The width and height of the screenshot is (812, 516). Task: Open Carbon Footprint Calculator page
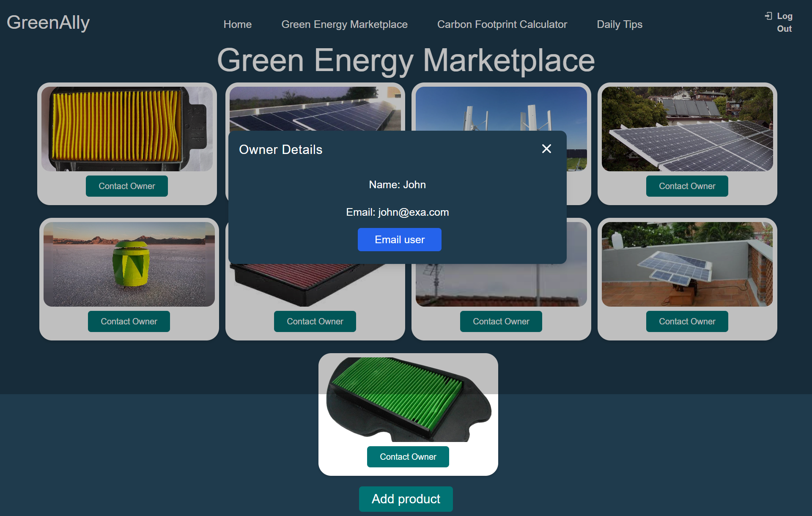tap(502, 25)
